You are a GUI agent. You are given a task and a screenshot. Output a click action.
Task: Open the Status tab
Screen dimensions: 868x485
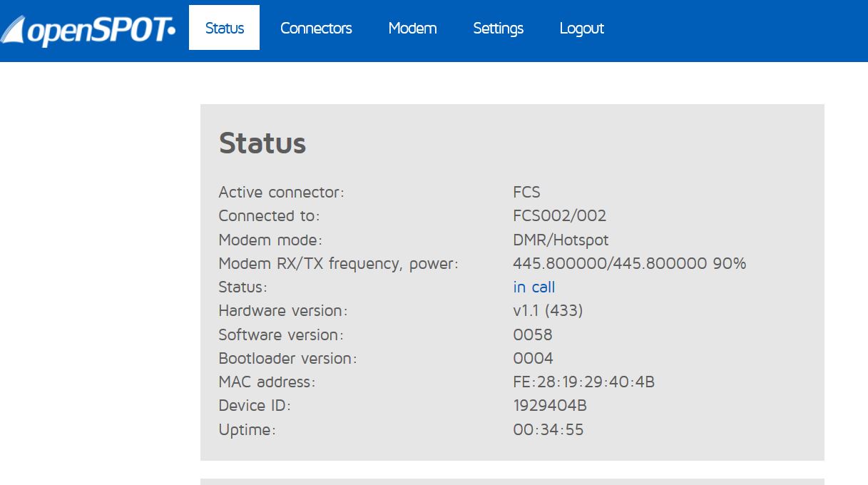click(x=224, y=28)
